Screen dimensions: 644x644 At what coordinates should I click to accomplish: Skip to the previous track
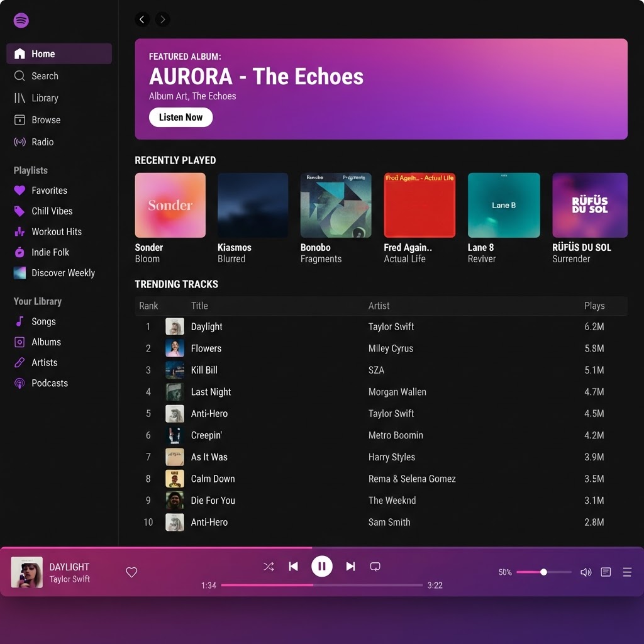point(293,567)
